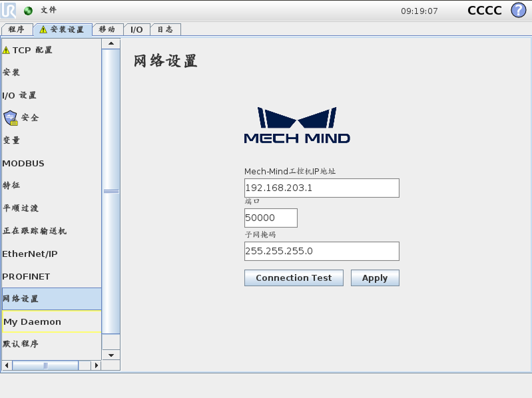Screen dimensions: 532x398
Task: Select TCP 配置 with warning icon
Action: (28, 50)
